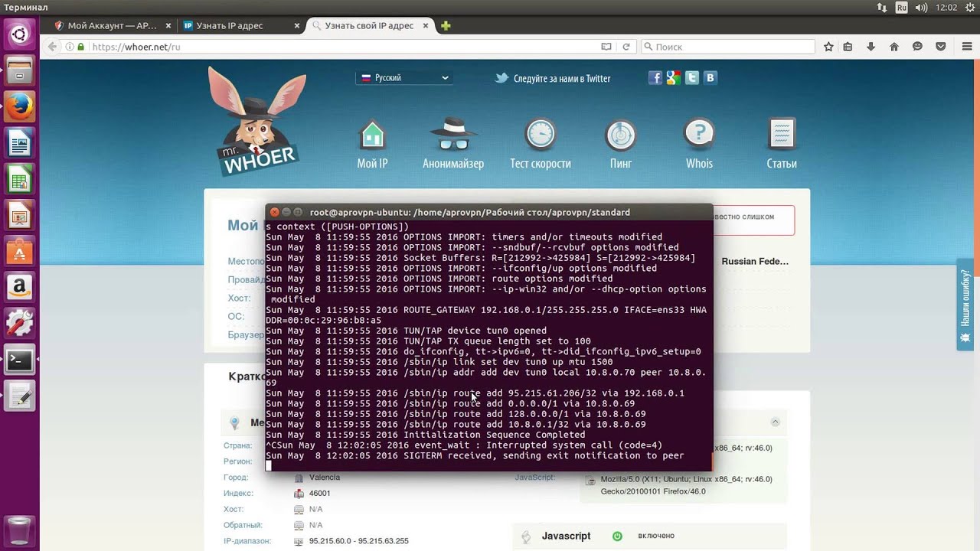Click the VK share icon
The image size is (980, 551).
point(710,77)
